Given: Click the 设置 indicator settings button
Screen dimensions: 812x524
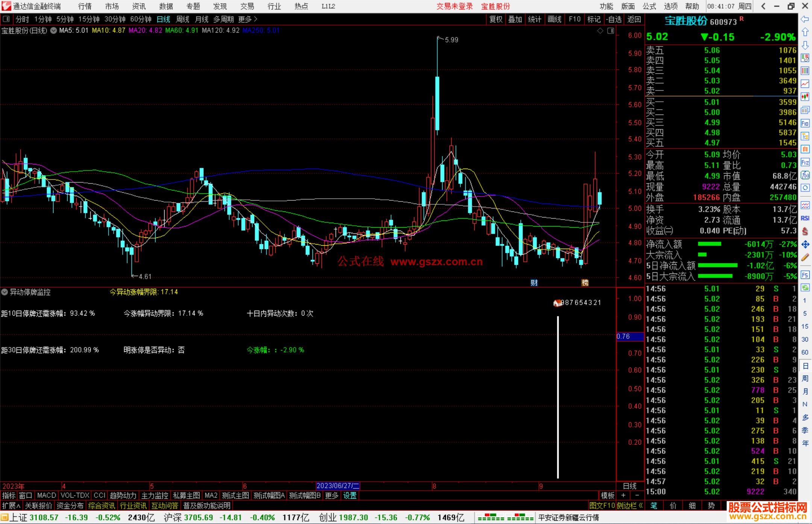Looking at the screenshot, I should [350, 495].
